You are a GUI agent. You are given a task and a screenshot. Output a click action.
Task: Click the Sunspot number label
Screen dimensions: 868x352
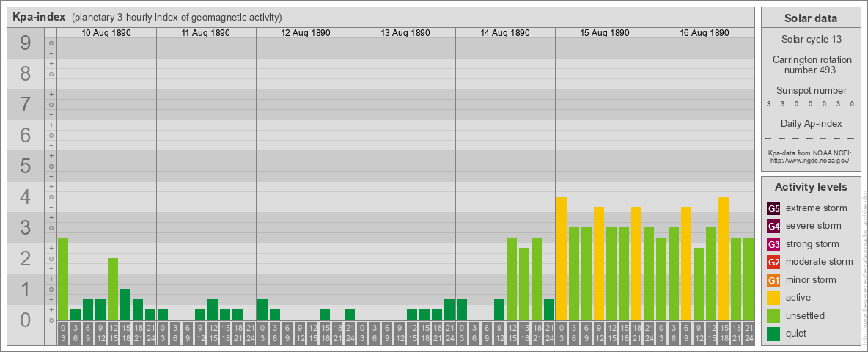[x=811, y=91]
